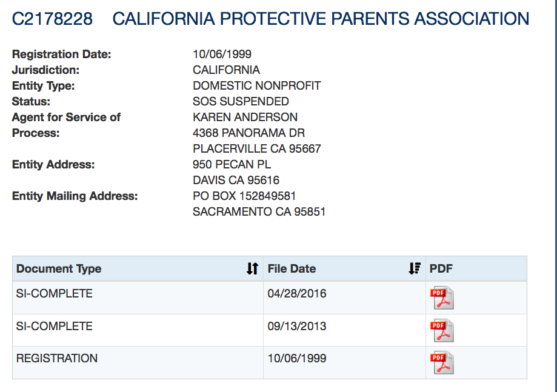Click the PO BOX 152849581 mailing address
The height and width of the screenshot is (392, 557).
click(244, 196)
